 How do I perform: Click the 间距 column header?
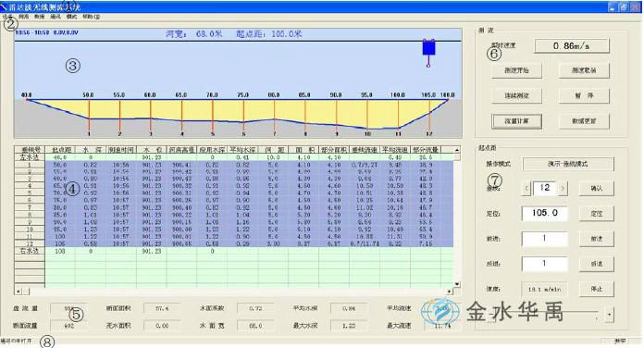click(273, 150)
